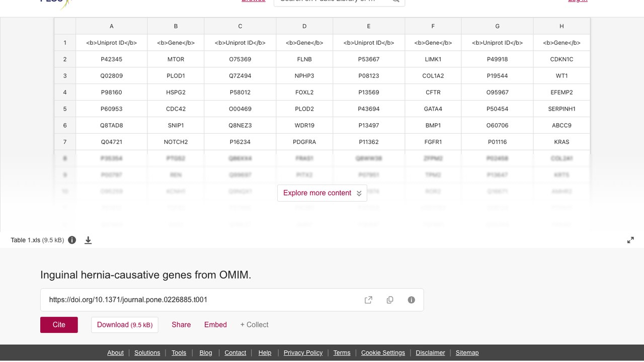The image size is (644, 362).
Task: Select the cell containing PDGFRA
Action: click(x=304, y=142)
